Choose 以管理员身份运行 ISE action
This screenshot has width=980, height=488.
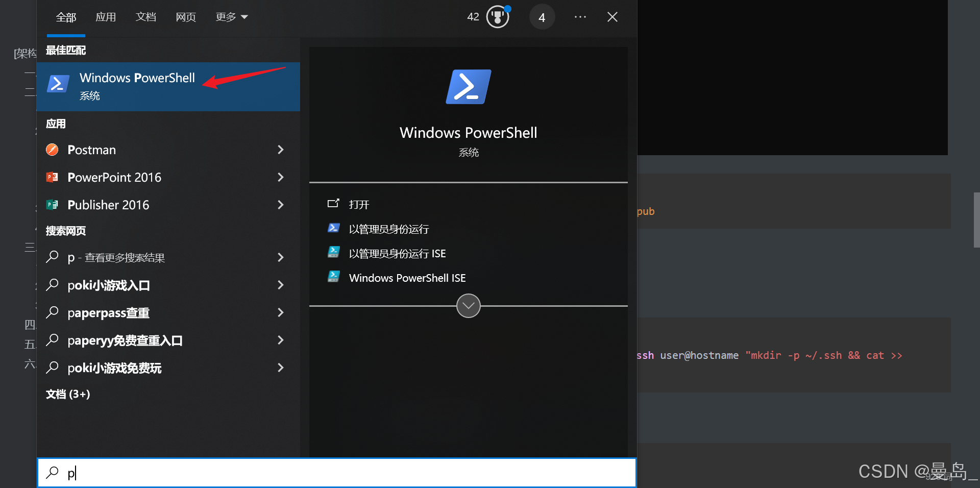coord(398,254)
